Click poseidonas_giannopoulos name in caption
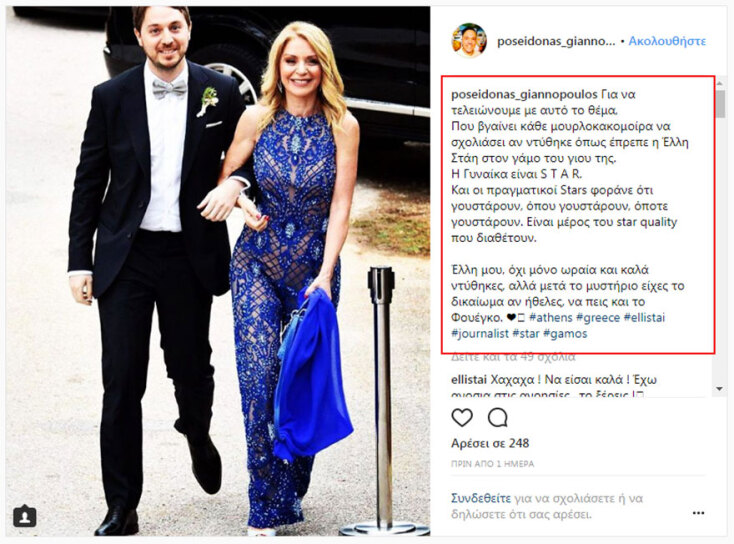The image size is (734, 544). pyautogui.click(x=524, y=94)
